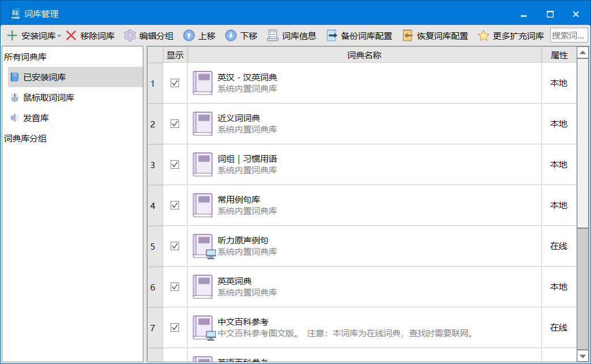591x364 pixels.
Task: Select 发音库 in the left panel
Action: tap(36, 118)
